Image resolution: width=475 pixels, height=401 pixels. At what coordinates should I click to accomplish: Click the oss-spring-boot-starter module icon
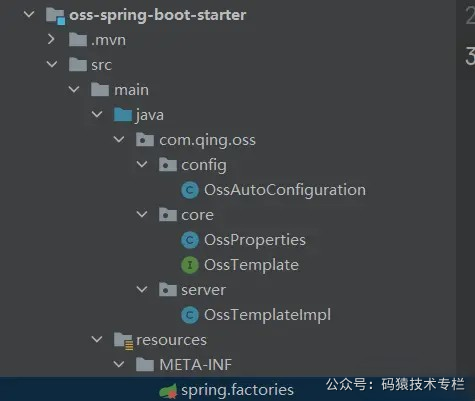[55, 16]
